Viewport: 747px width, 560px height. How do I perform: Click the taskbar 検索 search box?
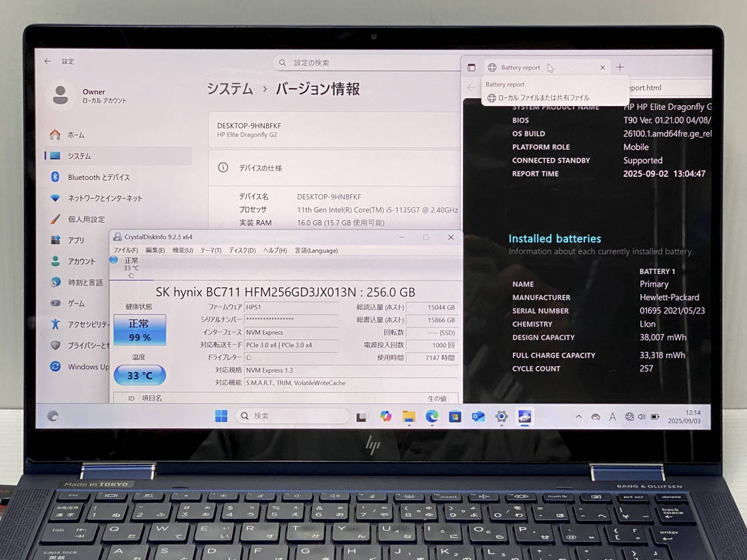292,416
